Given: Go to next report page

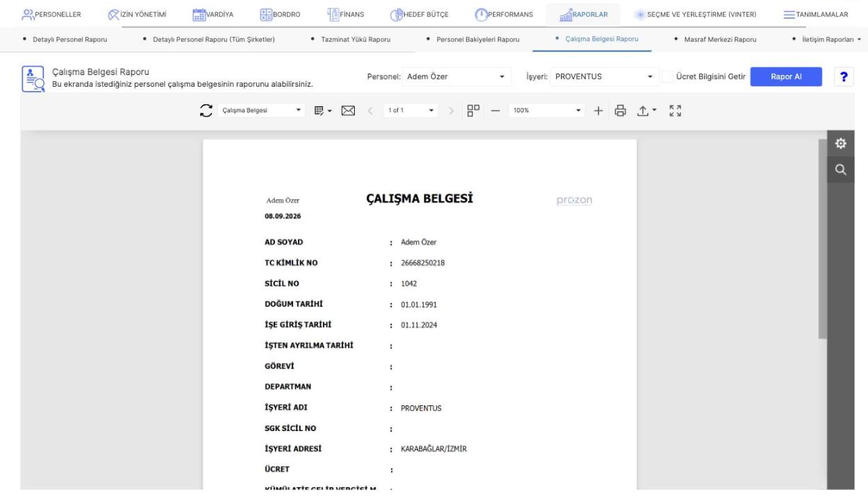Looking at the screenshot, I should [x=450, y=110].
